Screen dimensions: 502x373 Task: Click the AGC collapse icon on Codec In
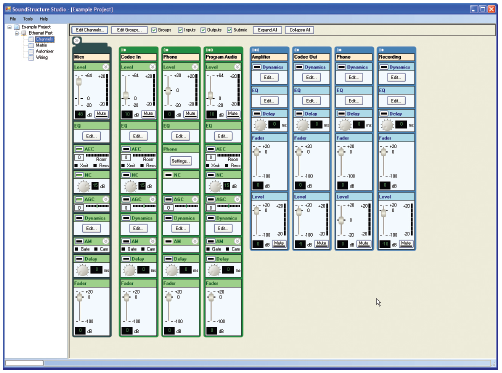152,199
